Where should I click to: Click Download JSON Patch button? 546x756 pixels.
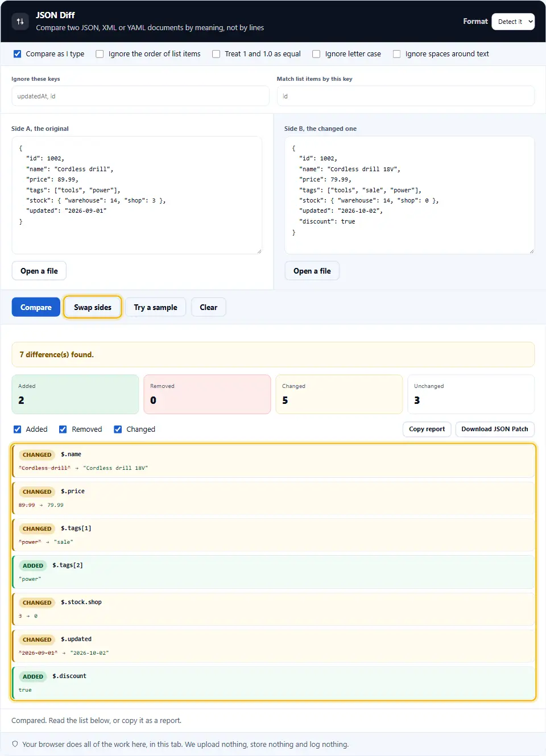click(x=495, y=429)
